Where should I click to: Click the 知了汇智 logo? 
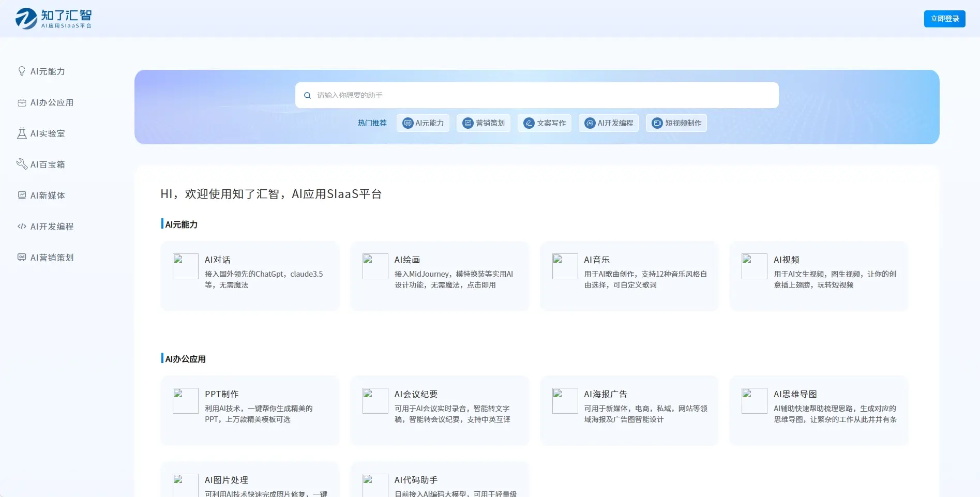click(x=55, y=19)
